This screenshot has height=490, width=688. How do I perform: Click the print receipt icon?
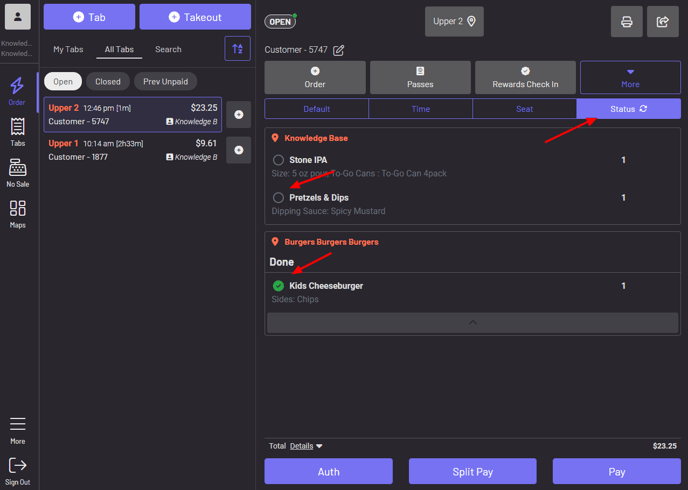626,21
